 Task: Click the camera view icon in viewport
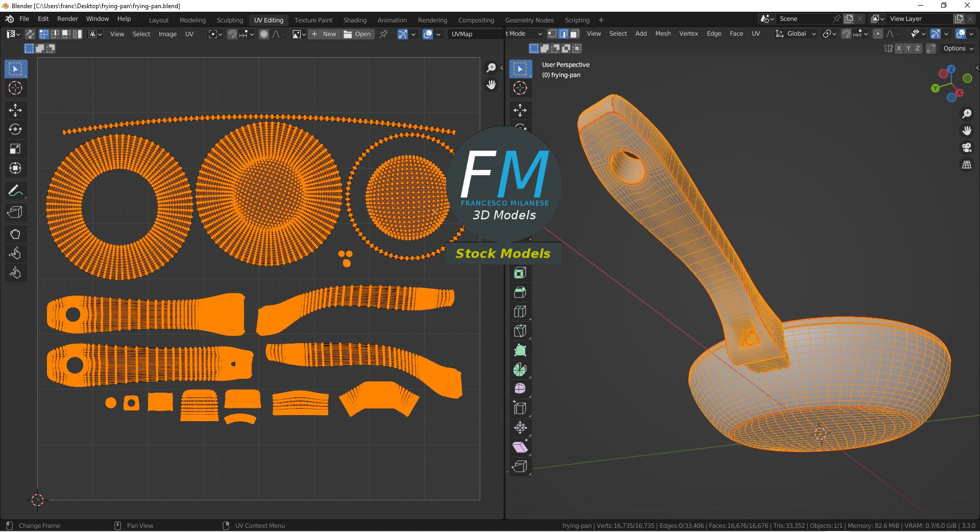(966, 148)
